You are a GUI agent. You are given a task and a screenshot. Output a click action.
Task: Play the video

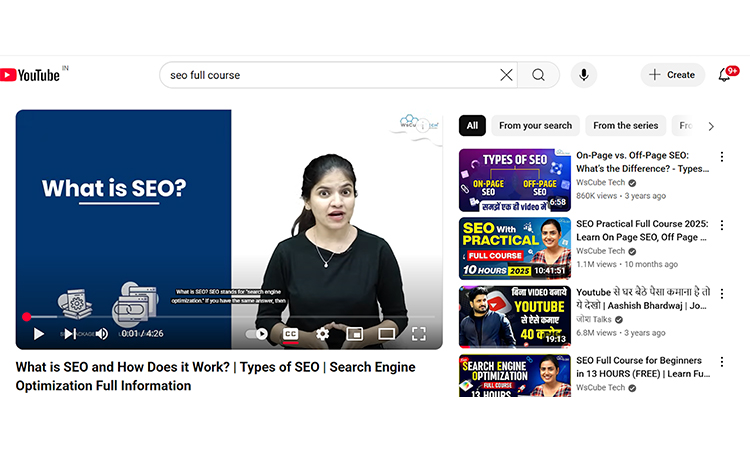pyautogui.click(x=39, y=334)
